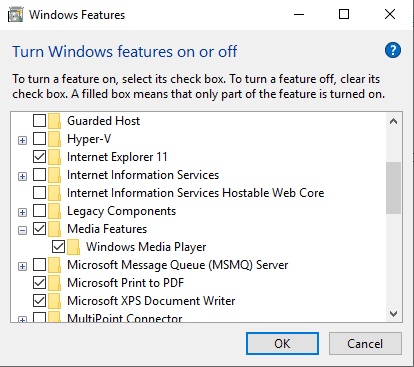Click the folder icon beside Internet Information Services

(54, 175)
